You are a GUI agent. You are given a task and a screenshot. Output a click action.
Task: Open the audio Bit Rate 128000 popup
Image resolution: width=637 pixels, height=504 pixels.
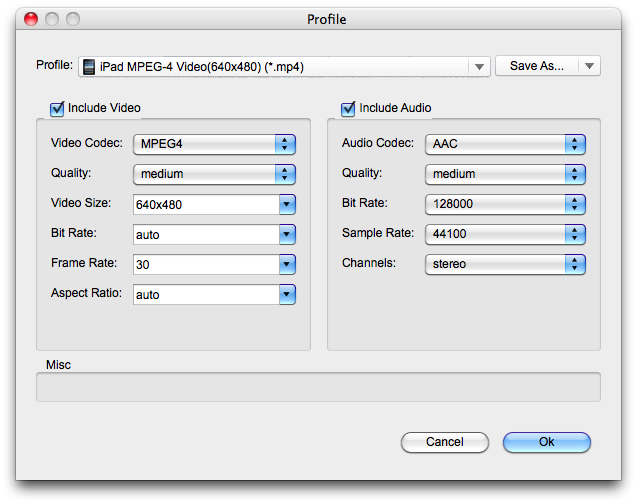coord(505,204)
